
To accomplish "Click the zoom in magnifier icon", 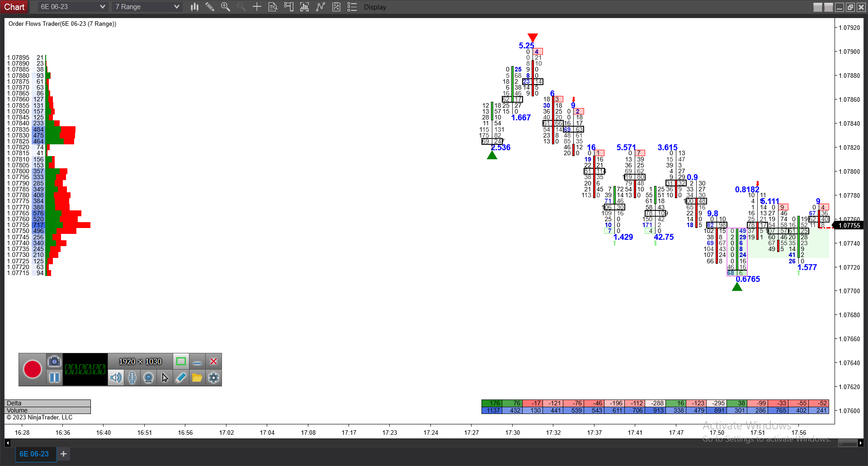I will click(x=225, y=7).
